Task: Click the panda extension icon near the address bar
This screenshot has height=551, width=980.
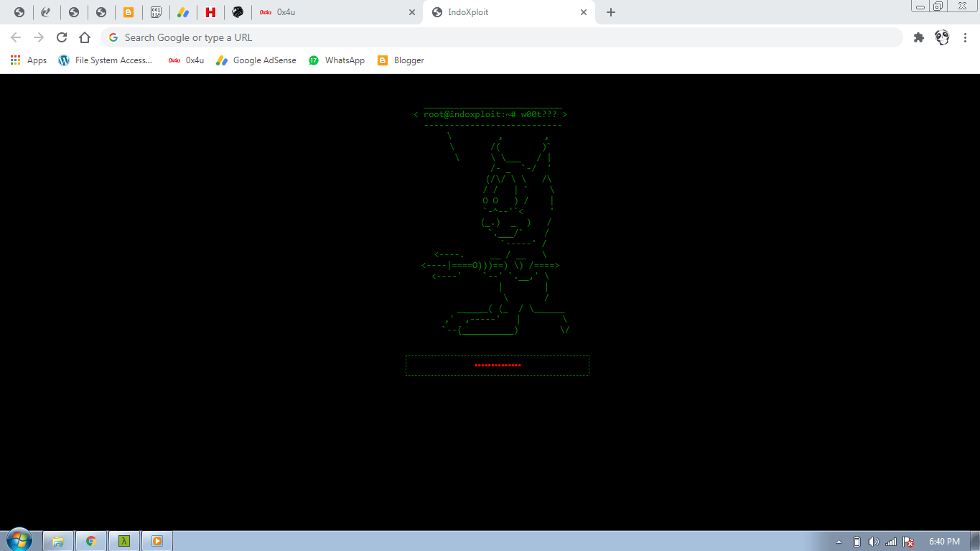Action: [941, 37]
